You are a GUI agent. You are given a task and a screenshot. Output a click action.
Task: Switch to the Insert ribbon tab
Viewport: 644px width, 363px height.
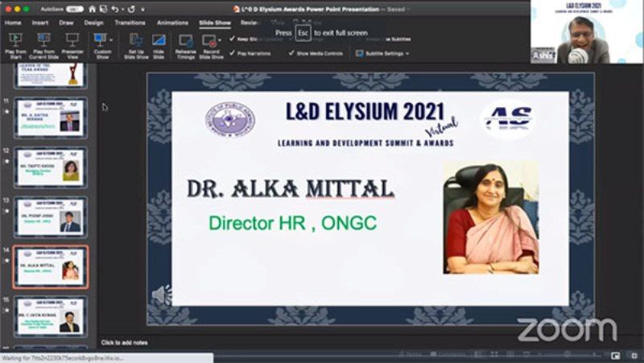tap(39, 23)
